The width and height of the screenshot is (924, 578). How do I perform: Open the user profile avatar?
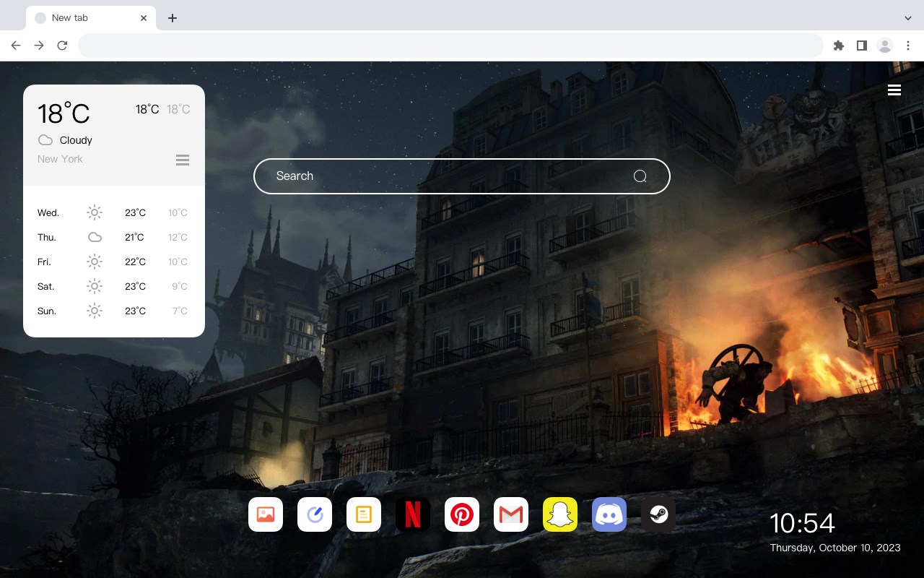885,46
